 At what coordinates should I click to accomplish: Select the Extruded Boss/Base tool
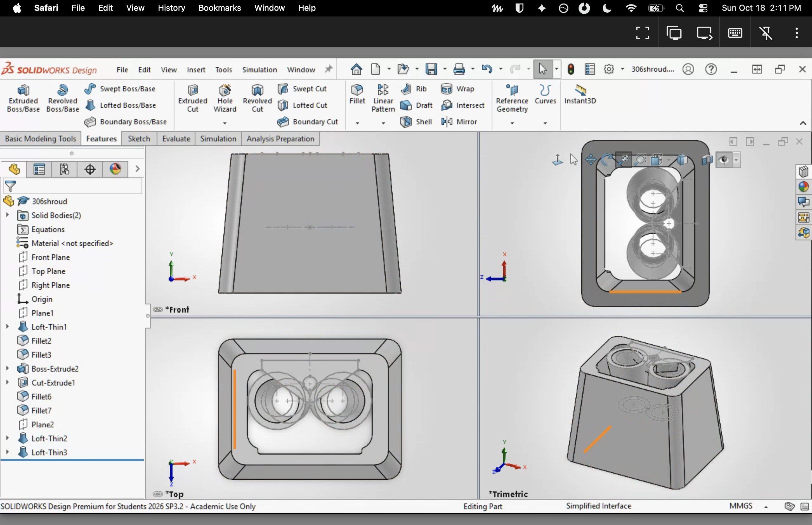tap(23, 98)
